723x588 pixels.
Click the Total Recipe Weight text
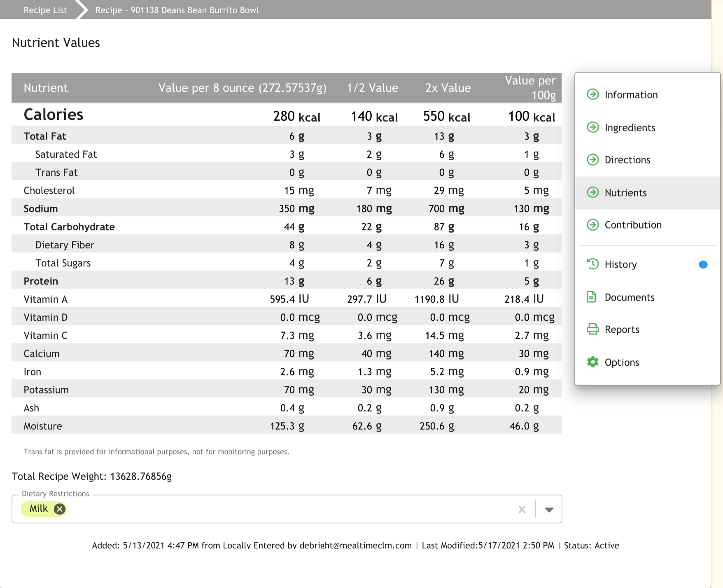[x=92, y=476]
